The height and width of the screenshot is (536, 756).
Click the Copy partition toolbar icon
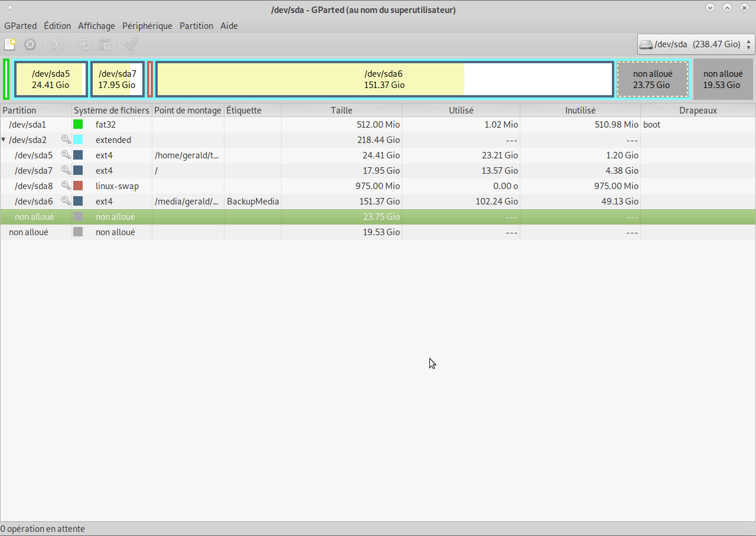click(x=84, y=44)
